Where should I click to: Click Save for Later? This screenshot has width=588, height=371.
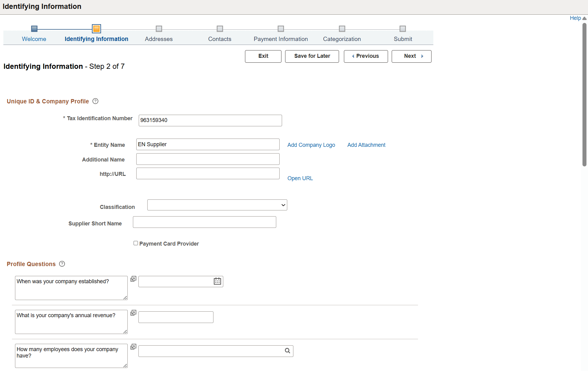[x=312, y=56]
